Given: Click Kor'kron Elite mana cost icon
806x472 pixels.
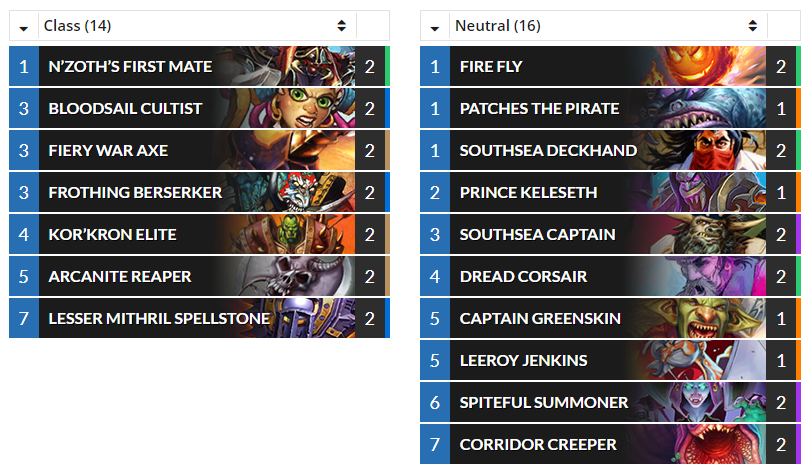Looking at the screenshot, I should 24,234.
